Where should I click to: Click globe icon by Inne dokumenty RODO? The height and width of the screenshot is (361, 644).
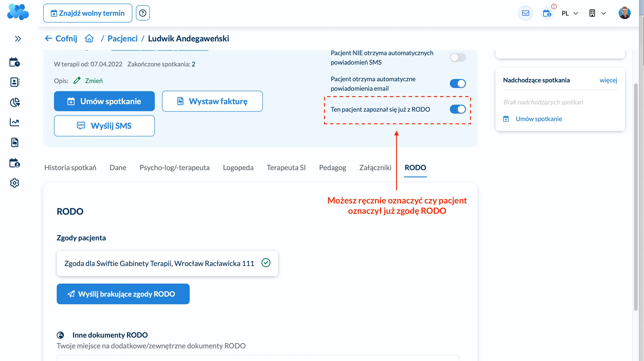60,335
